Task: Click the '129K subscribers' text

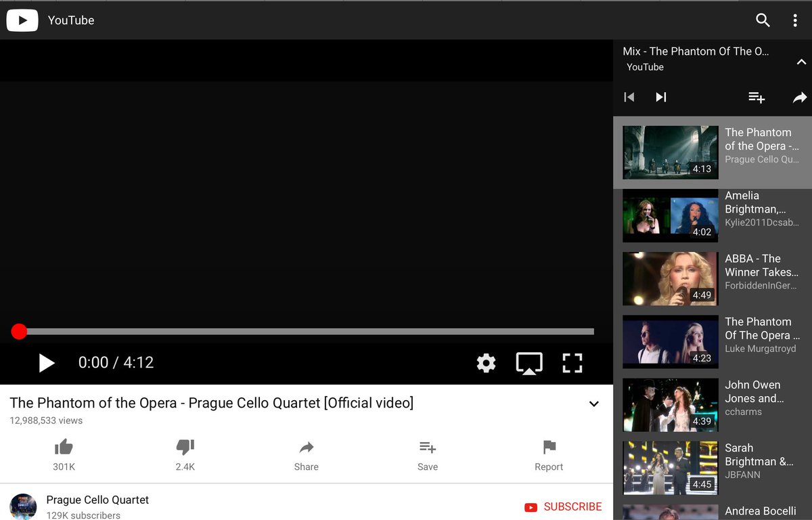Action: [83, 515]
